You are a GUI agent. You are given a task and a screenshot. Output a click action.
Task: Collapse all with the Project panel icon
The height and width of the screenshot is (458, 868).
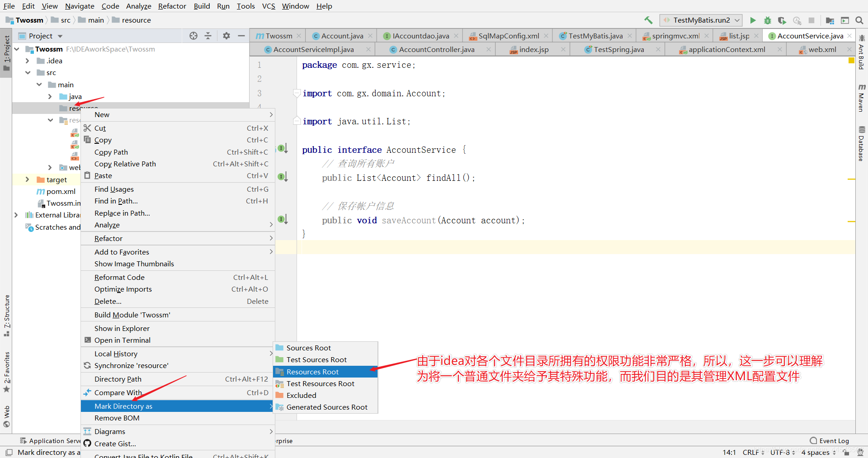coord(208,36)
